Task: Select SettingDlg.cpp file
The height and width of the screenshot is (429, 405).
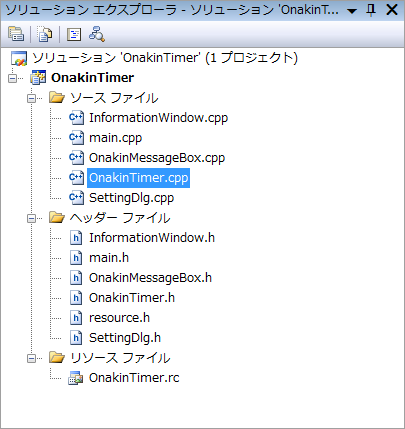Action: pos(131,198)
